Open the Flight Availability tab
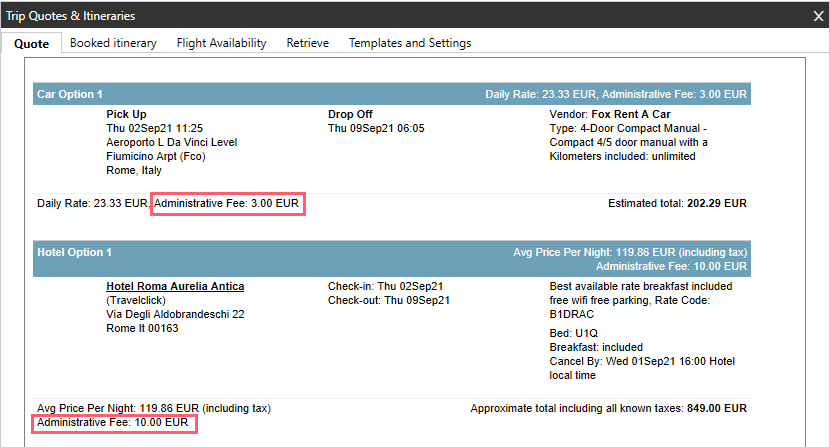This screenshot has height=447, width=830. (x=221, y=43)
